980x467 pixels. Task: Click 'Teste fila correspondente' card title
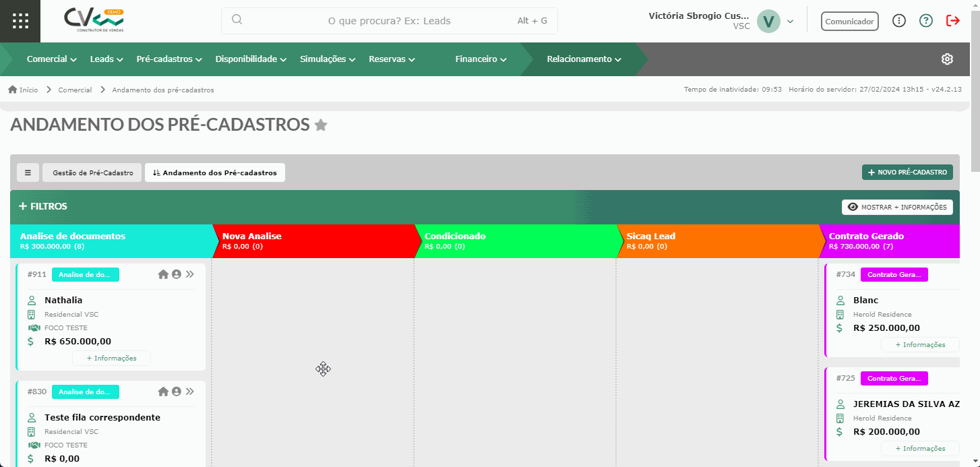click(102, 418)
